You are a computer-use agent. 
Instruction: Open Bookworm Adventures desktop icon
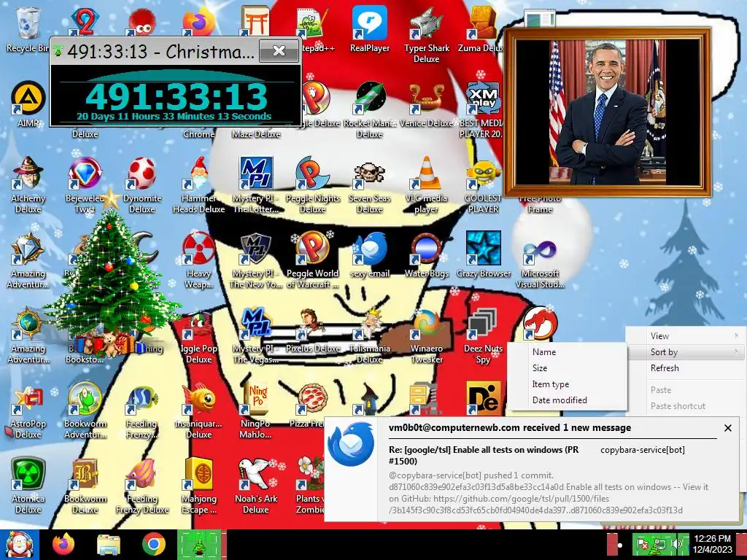pyautogui.click(x=85, y=411)
